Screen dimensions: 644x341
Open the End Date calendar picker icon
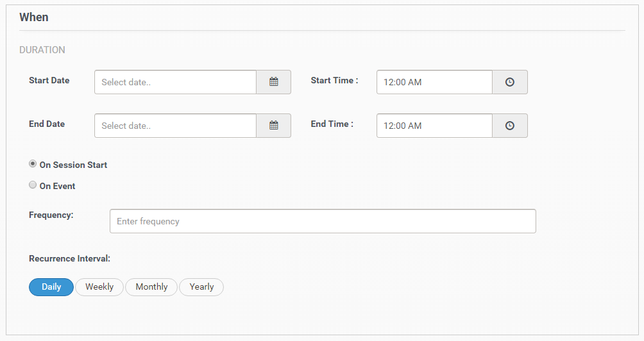tap(273, 126)
